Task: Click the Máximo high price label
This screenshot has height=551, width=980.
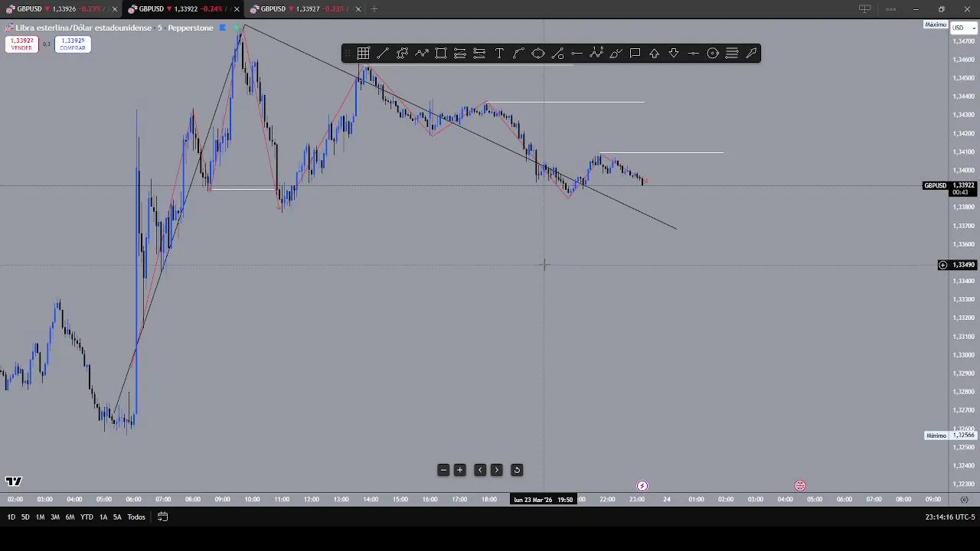Action: point(936,25)
